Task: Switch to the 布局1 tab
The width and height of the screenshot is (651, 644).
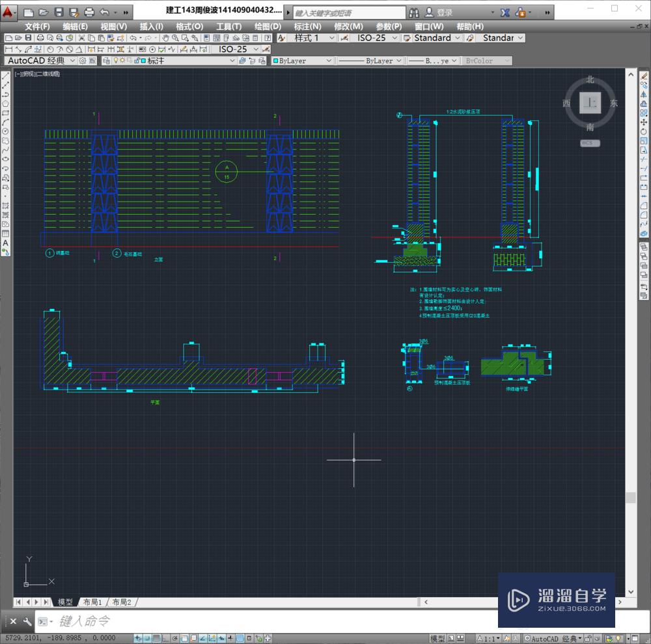Action: (93, 601)
